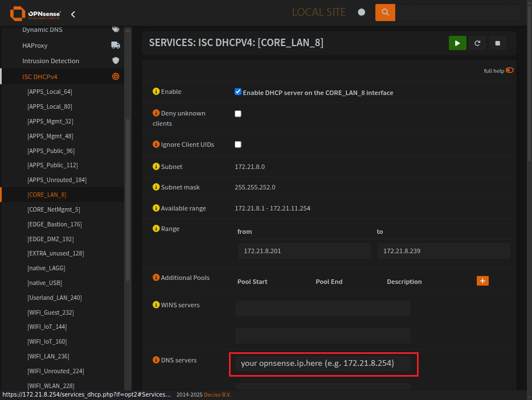This screenshot has width=532, height=400.
Task: Click the top search input field
Action: click(x=458, y=13)
